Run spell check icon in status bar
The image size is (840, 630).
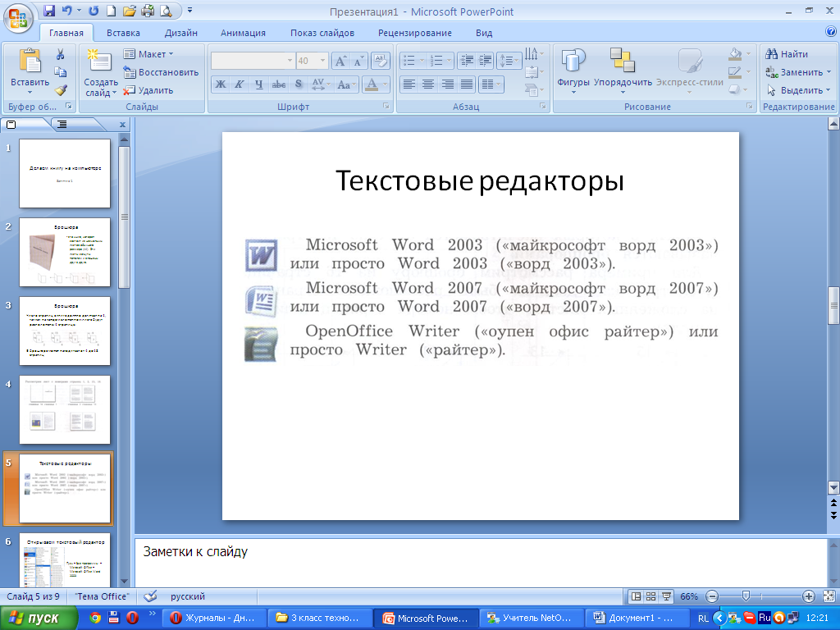[151, 596]
